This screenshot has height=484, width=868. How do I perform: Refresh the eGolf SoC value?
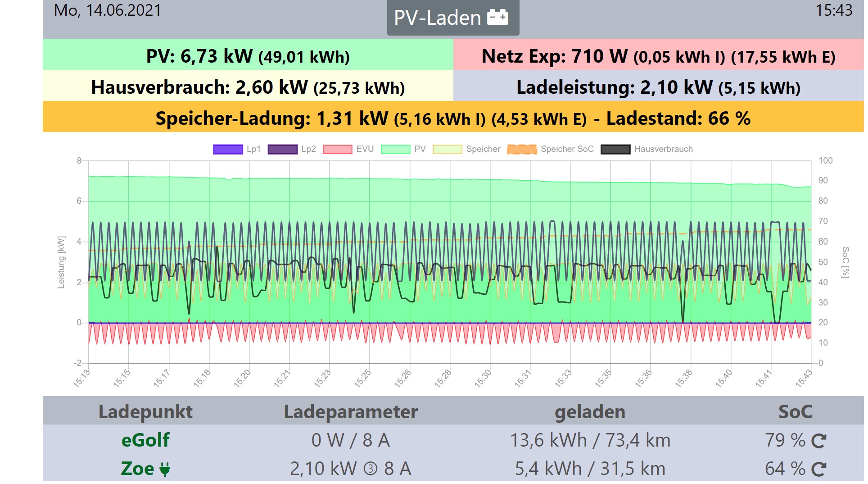click(818, 441)
